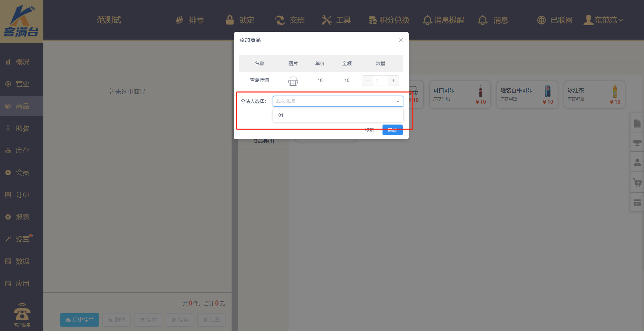Click the quantity input field

point(380,81)
